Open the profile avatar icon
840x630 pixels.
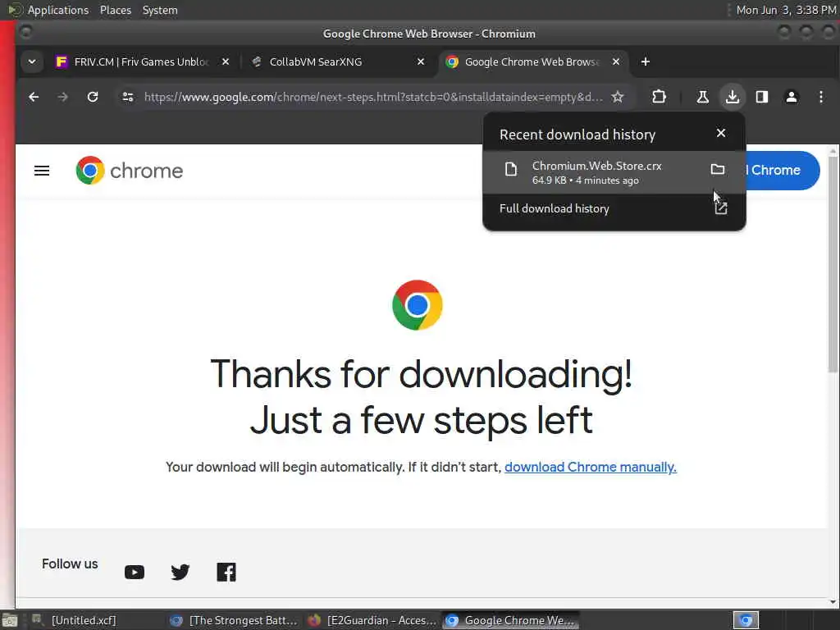792,97
